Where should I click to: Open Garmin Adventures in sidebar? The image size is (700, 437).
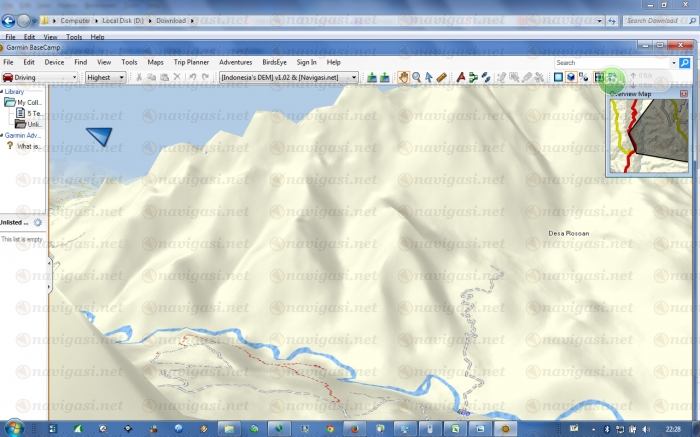tap(24, 135)
